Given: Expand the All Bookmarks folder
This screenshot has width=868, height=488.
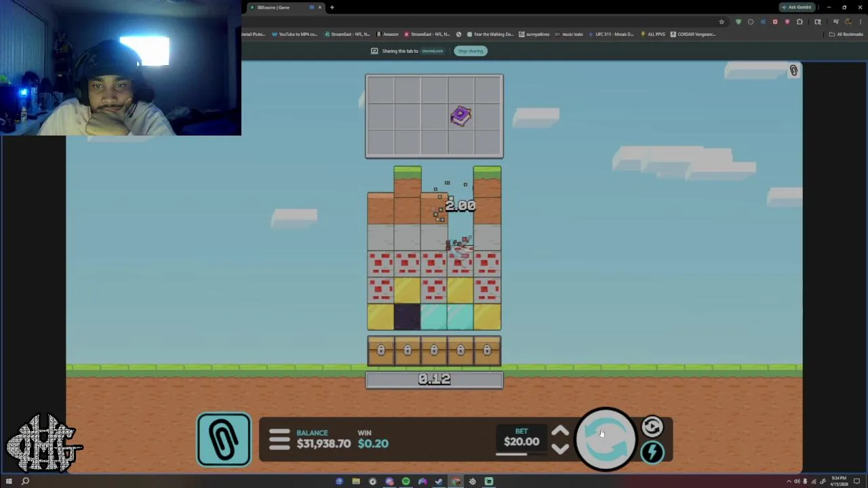Looking at the screenshot, I should point(846,34).
